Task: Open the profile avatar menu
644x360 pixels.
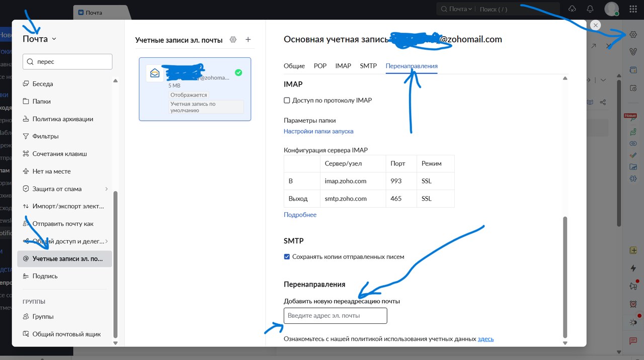Action: pos(611,9)
